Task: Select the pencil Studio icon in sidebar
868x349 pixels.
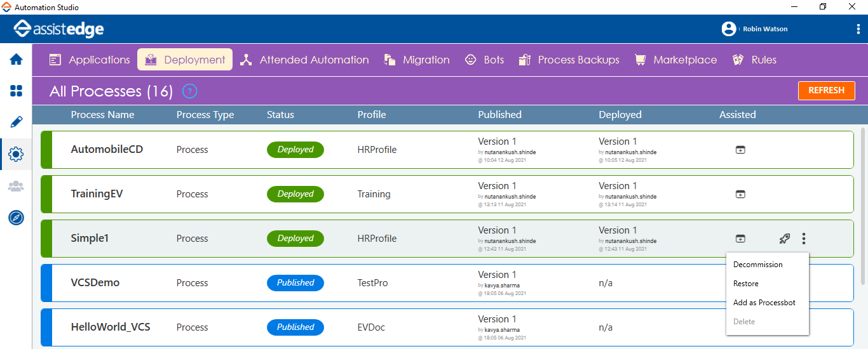Action: click(x=16, y=122)
